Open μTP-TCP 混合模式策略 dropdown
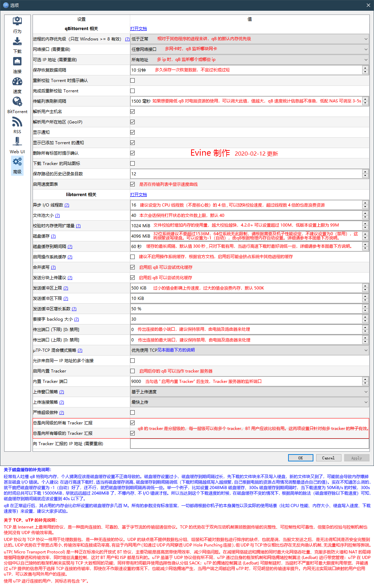Viewport: 374px width, 588px height. [x=249, y=350]
